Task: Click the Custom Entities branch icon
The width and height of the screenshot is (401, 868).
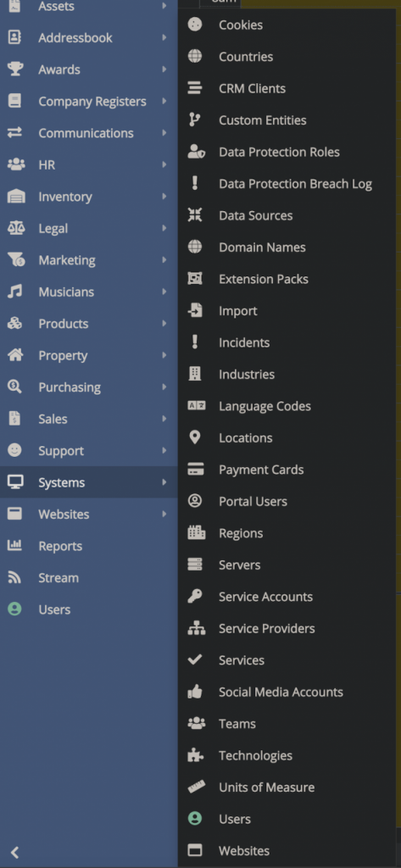Action: 195,120
